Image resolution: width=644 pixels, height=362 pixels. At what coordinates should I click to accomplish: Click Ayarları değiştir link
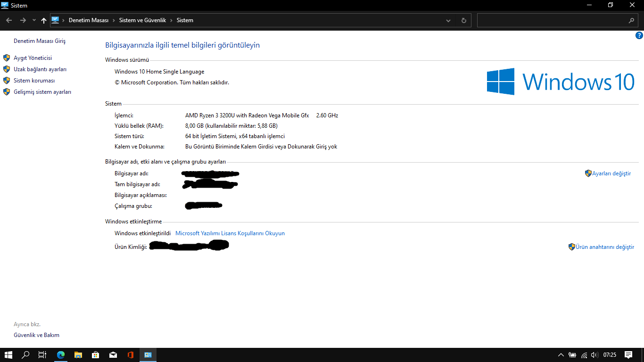tap(611, 173)
